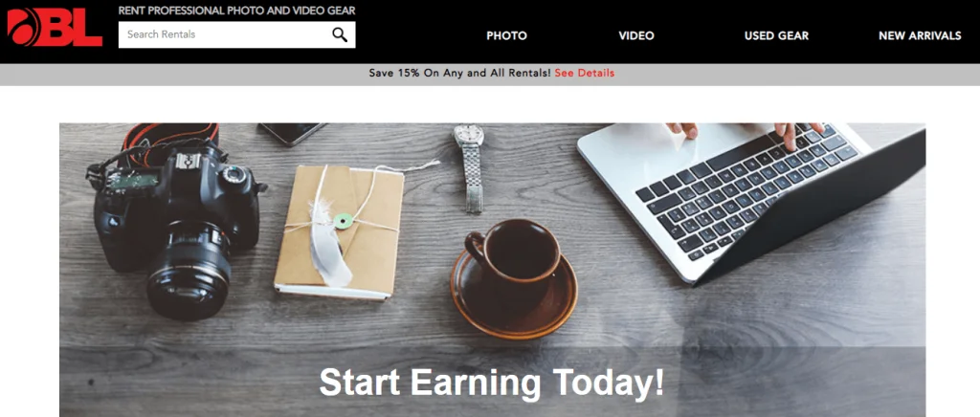The width and height of the screenshot is (980, 417).
Task: Click the magnifying glass search icon
Action: 340,35
